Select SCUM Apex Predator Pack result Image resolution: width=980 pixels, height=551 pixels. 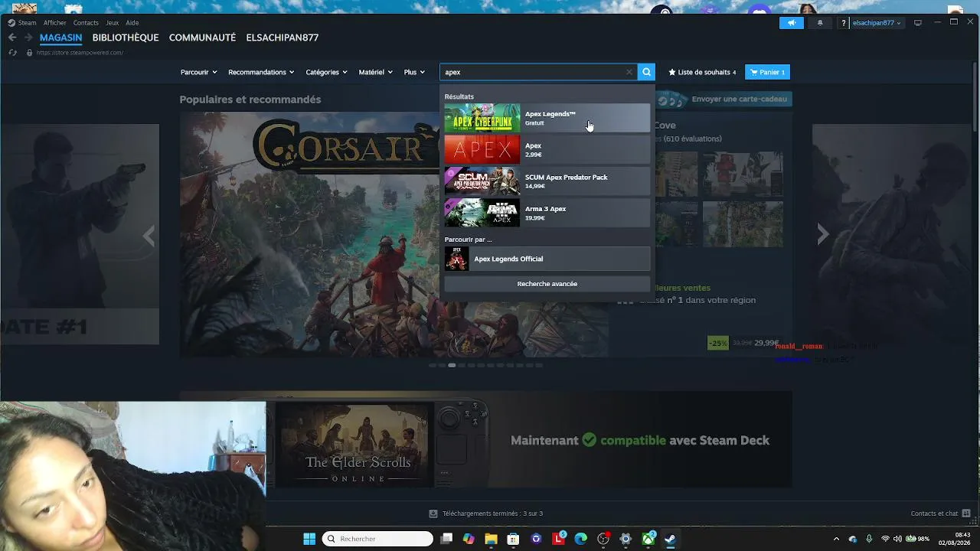(x=547, y=181)
